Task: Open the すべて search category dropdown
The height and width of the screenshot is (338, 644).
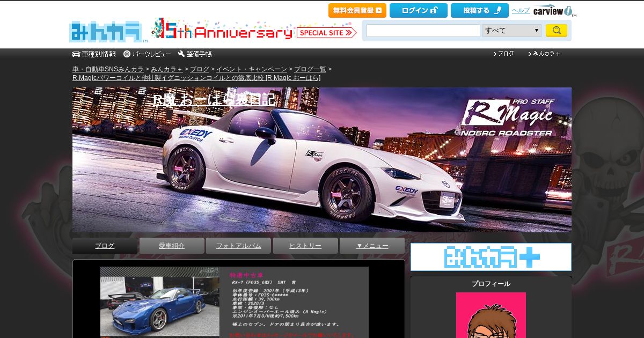Action: pyautogui.click(x=512, y=31)
